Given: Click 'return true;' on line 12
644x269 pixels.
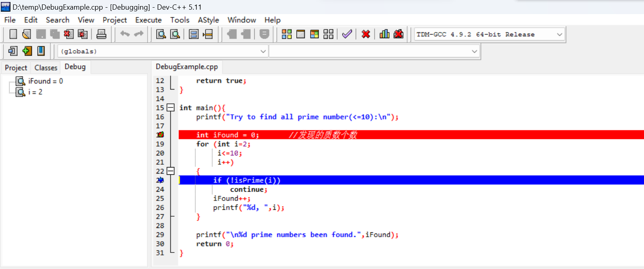Looking at the screenshot, I should [221, 81].
